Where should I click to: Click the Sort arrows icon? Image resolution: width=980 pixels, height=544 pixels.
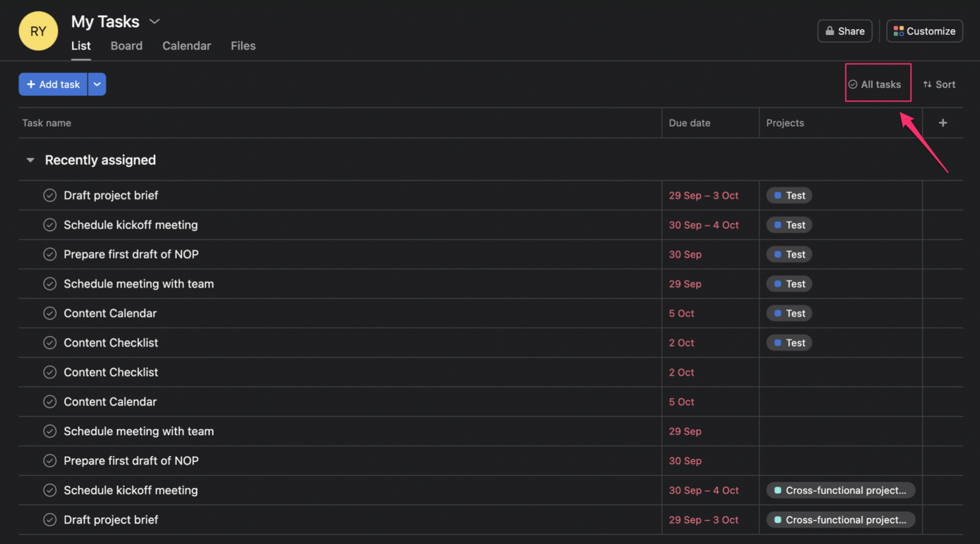click(x=927, y=84)
